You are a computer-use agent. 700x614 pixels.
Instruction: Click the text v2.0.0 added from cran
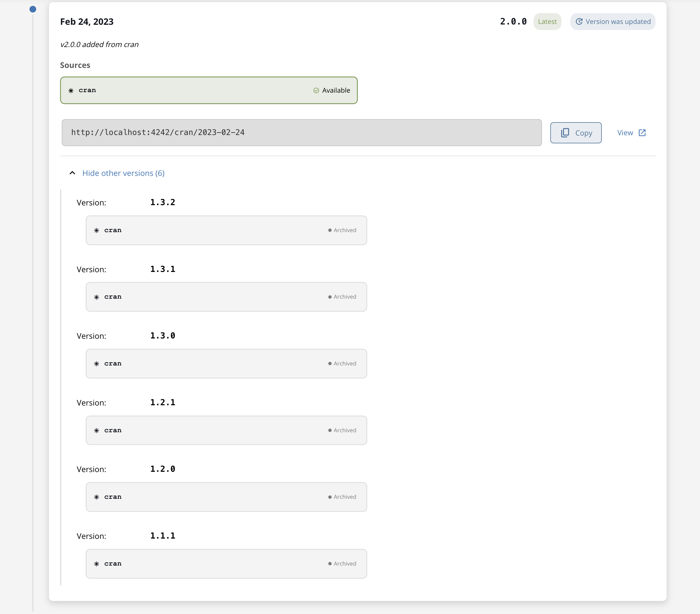click(x=99, y=45)
